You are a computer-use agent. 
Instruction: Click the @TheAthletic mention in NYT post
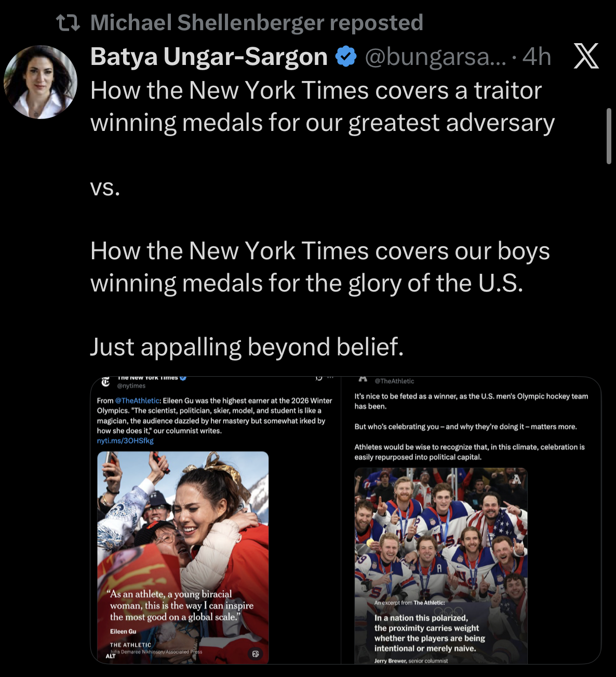point(138,401)
